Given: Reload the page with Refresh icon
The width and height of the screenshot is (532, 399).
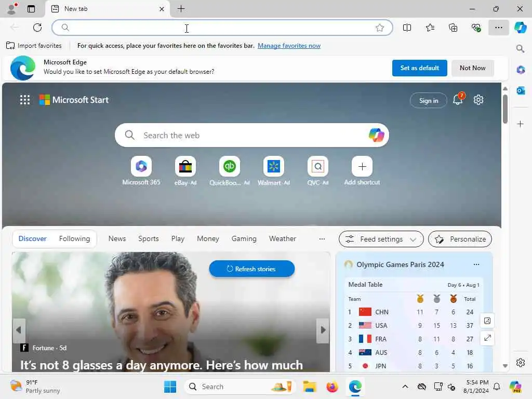Looking at the screenshot, I should (37, 28).
